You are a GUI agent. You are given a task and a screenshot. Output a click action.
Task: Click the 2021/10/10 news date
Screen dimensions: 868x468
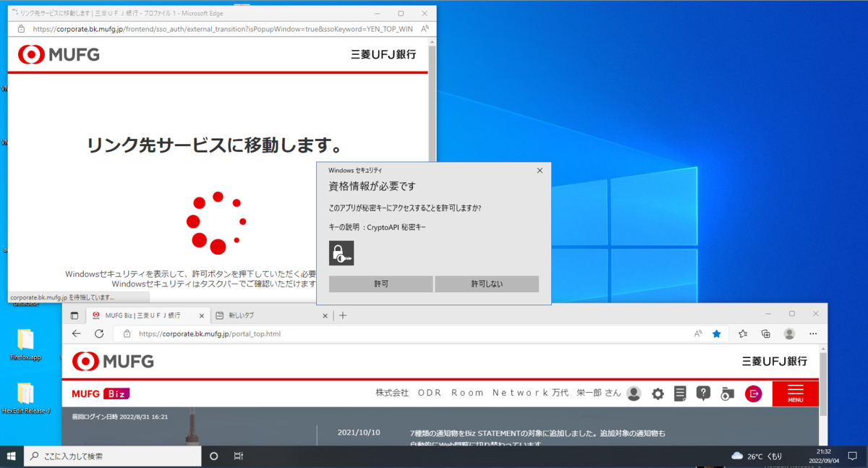point(359,433)
